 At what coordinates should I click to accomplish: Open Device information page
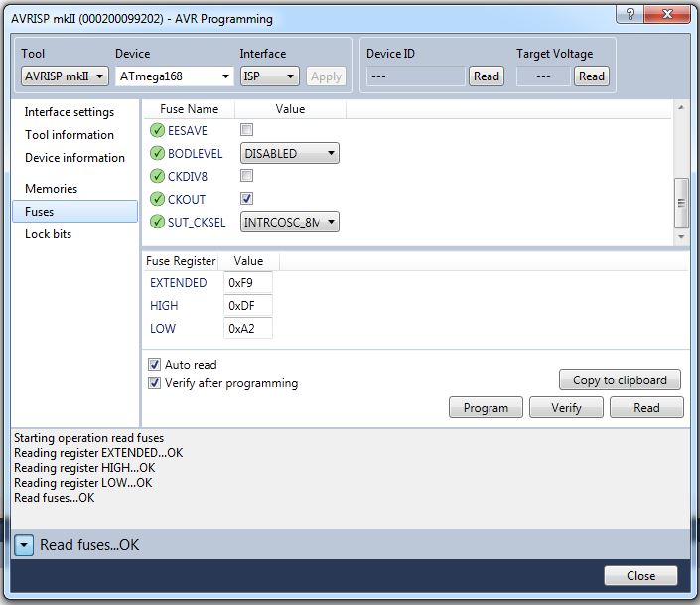74,158
